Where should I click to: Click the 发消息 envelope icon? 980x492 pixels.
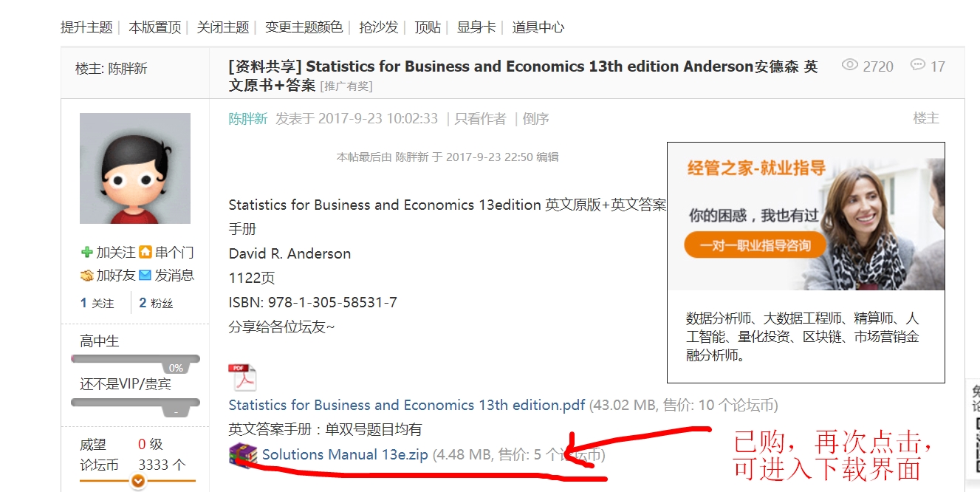[145, 276]
